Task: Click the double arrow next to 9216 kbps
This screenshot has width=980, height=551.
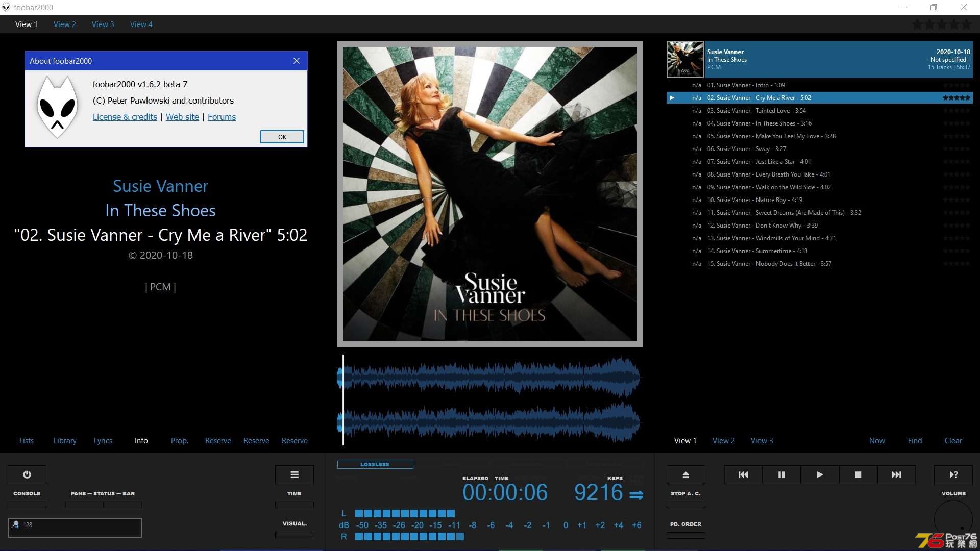Action: (636, 495)
